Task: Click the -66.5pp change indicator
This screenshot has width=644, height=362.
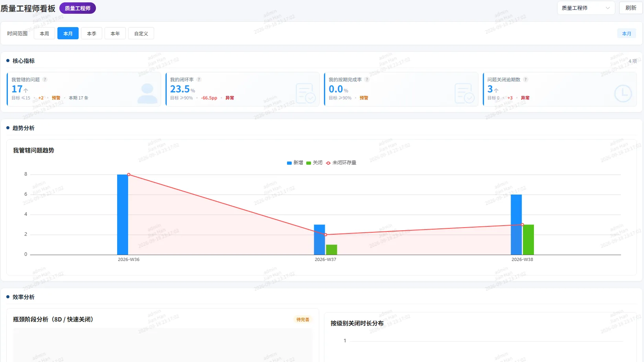Action: point(209,98)
